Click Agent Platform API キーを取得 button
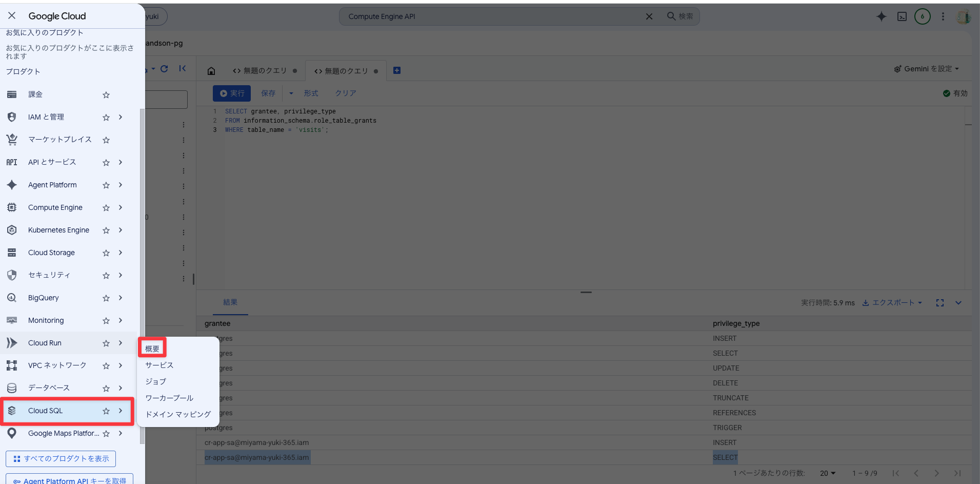Screen dimensions: 980x484 (70, 479)
